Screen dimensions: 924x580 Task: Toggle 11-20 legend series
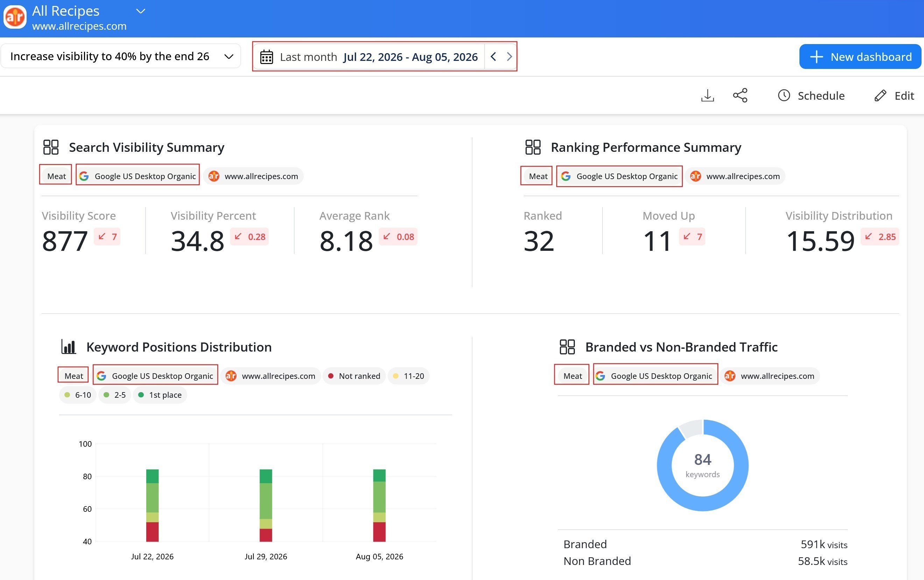point(409,376)
